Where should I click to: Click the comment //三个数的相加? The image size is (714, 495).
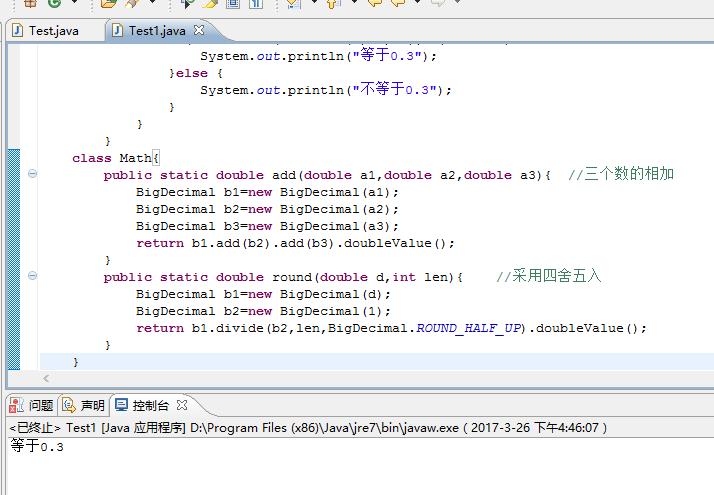click(620, 175)
